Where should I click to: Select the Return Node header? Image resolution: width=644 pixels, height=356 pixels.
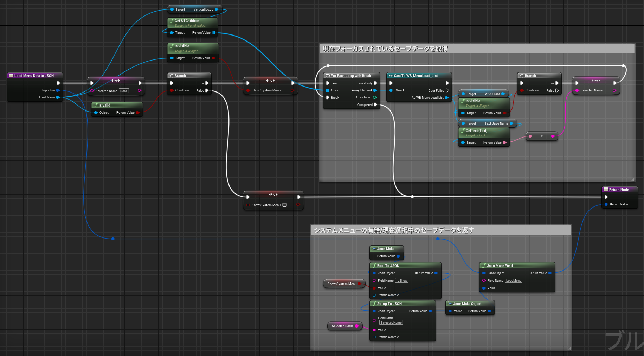pyautogui.click(x=620, y=190)
